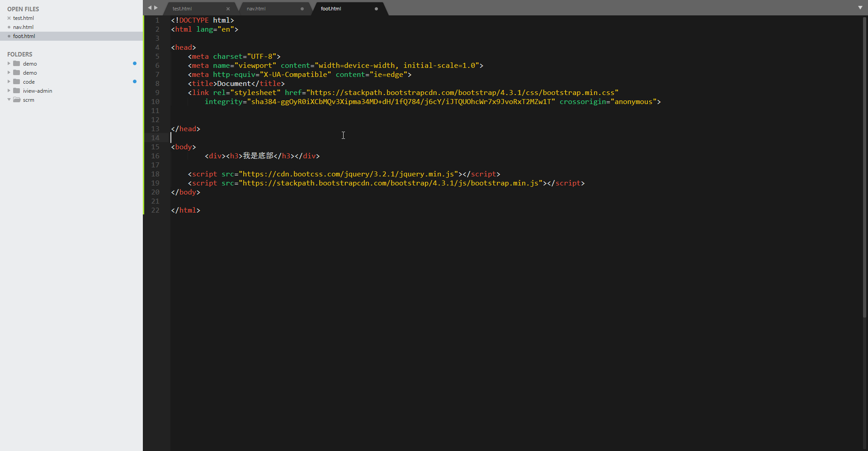The width and height of the screenshot is (868, 451).
Task: Select the open scrm folder icon
Action: (17, 100)
